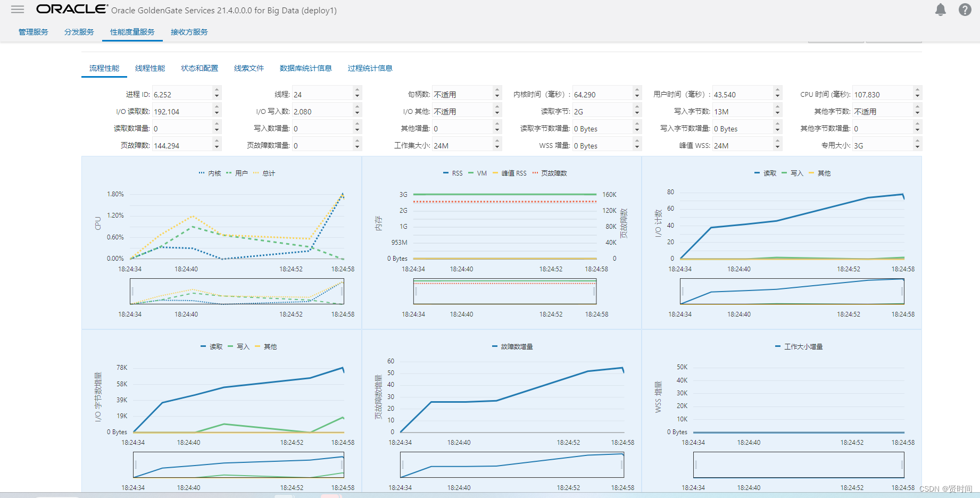
Task: Switch to the 线程性能 tab
Action: coord(150,68)
